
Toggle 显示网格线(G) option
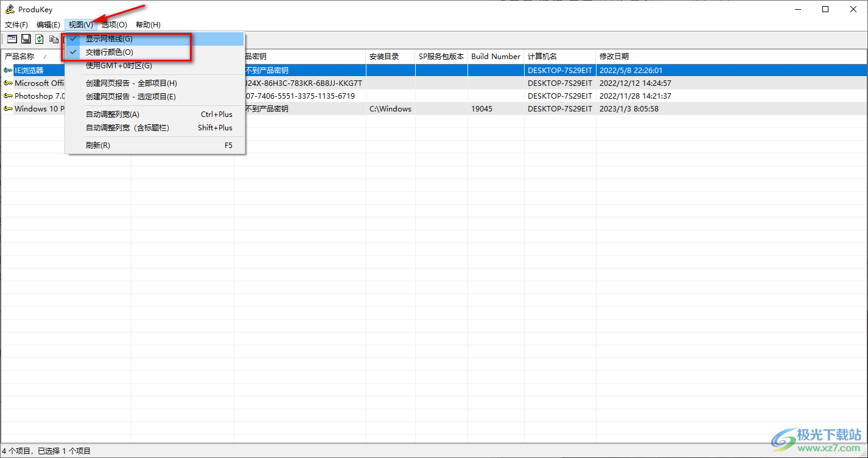(155, 38)
